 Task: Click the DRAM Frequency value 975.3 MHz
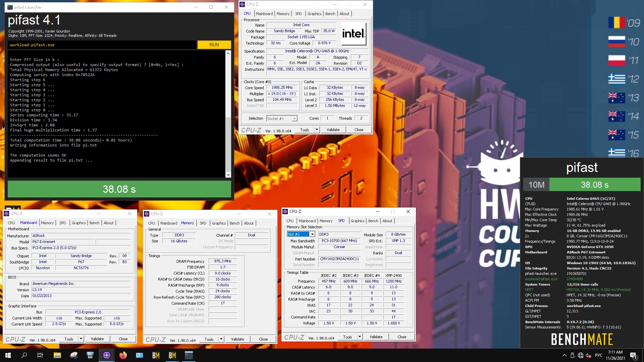point(223,261)
